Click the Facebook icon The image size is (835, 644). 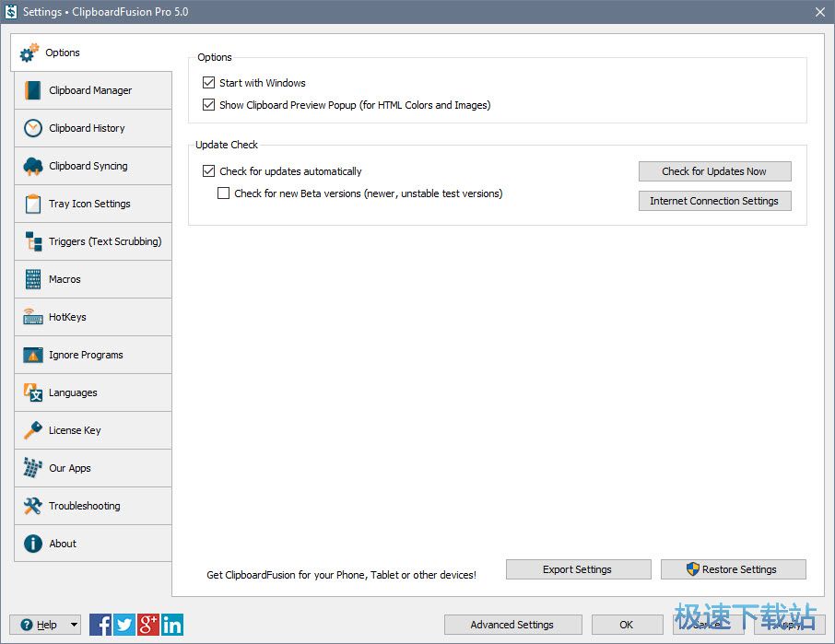pos(100,625)
